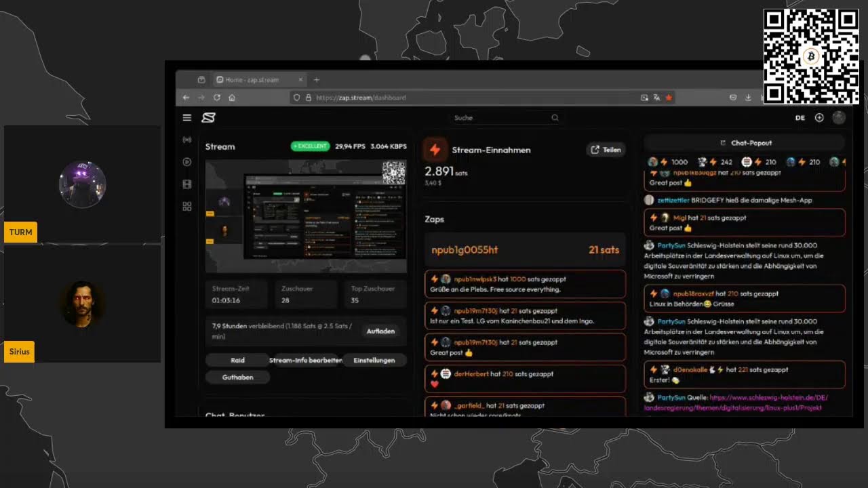
Task: Open a new browser tab
Action: pyautogui.click(x=317, y=79)
